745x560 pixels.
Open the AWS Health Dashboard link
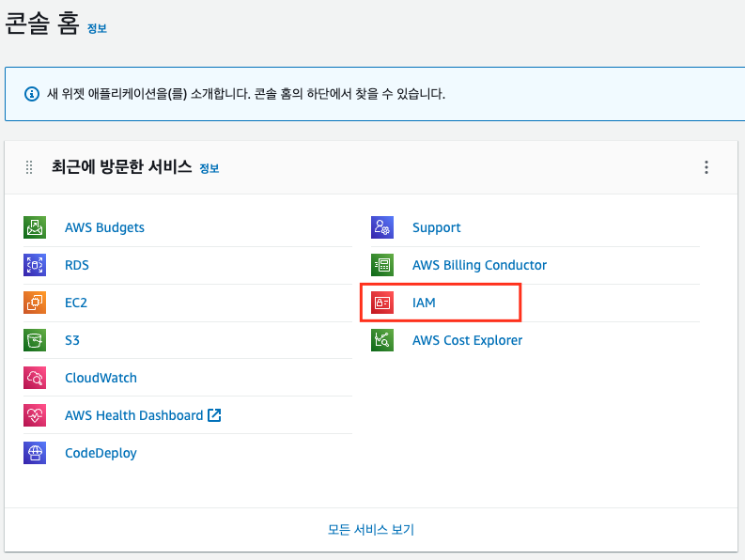coord(134,415)
